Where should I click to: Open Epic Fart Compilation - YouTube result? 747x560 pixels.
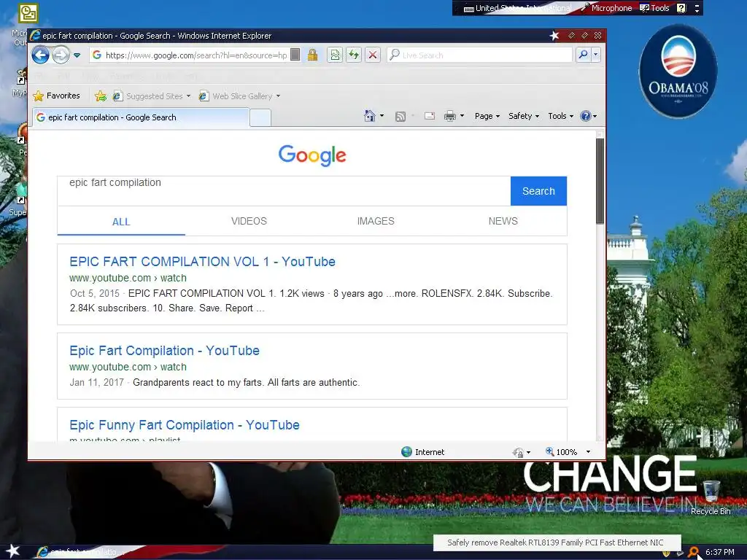(164, 351)
